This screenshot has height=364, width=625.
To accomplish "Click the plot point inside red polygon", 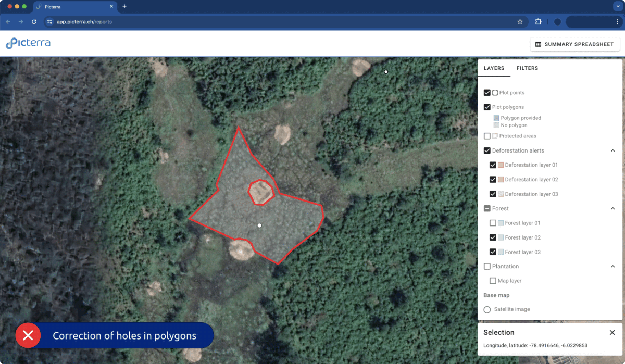I will point(259,225).
